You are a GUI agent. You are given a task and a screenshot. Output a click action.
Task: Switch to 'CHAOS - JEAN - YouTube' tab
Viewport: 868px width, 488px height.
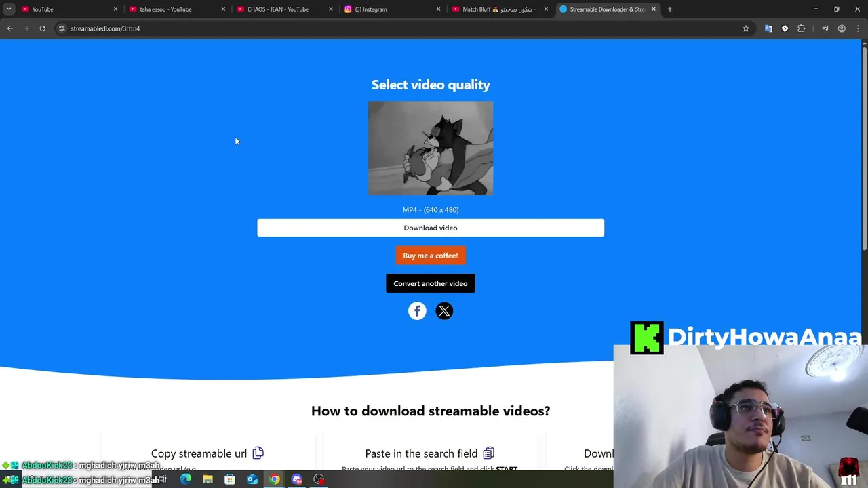tap(283, 9)
